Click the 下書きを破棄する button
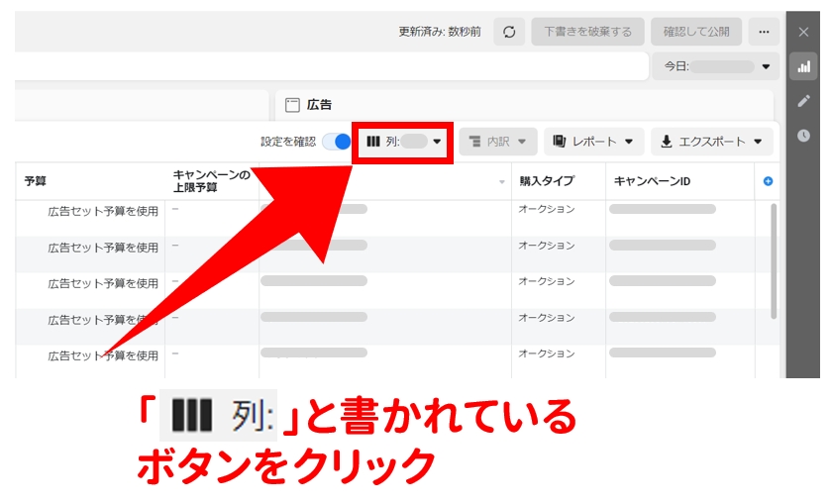 [x=587, y=32]
